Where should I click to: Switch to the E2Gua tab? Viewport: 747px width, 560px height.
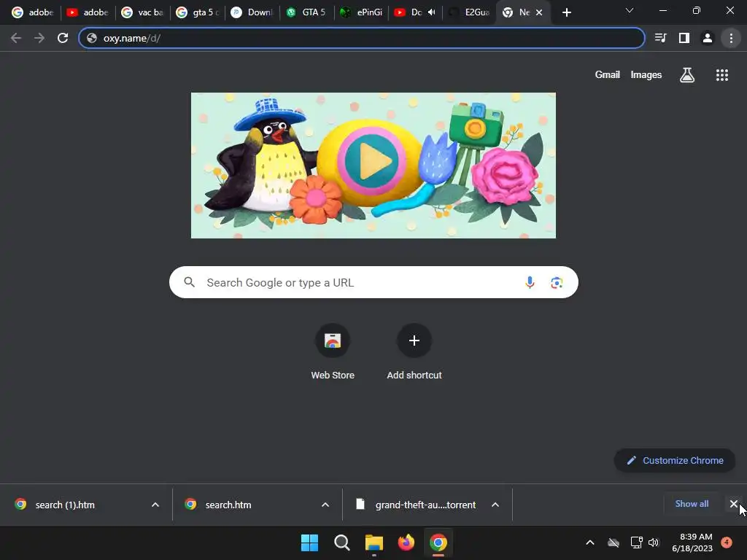[469, 12]
